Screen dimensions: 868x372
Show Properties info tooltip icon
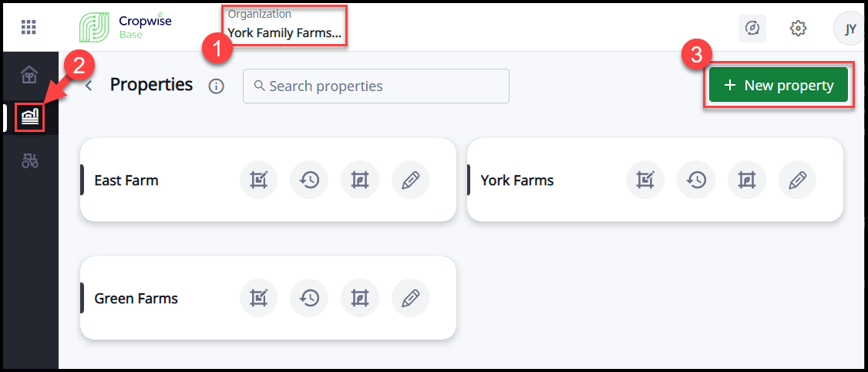(217, 86)
